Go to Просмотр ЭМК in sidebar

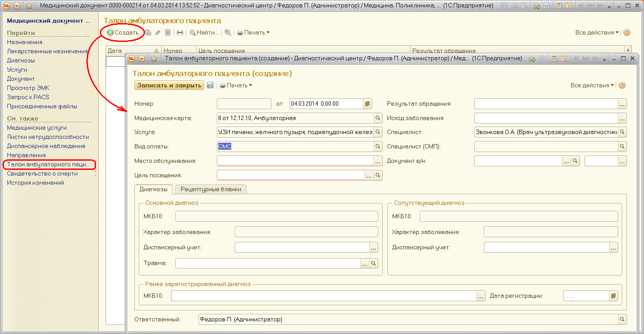click(x=28, y=88)
